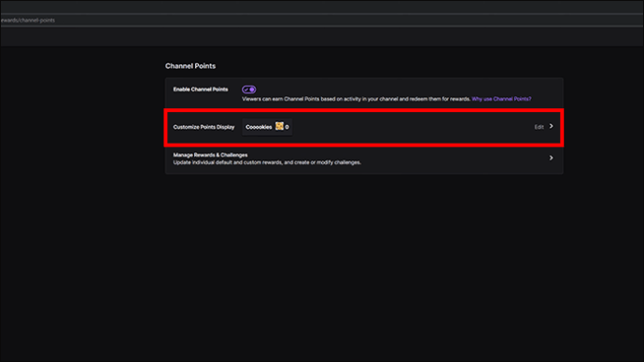
Task: Click blank space in Manage Rewards row
Action: [452, 159]
